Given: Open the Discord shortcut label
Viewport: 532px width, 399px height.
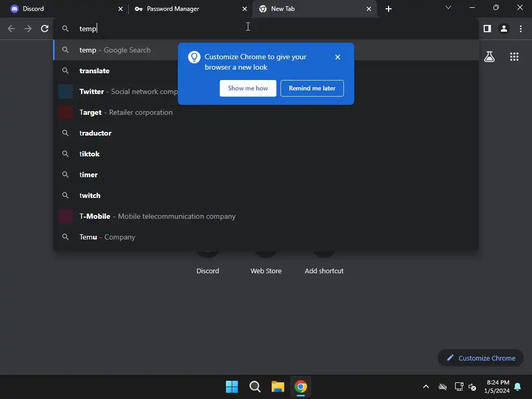Looking at the screenshot, I should pyautogui.click(x=208, y=271).
